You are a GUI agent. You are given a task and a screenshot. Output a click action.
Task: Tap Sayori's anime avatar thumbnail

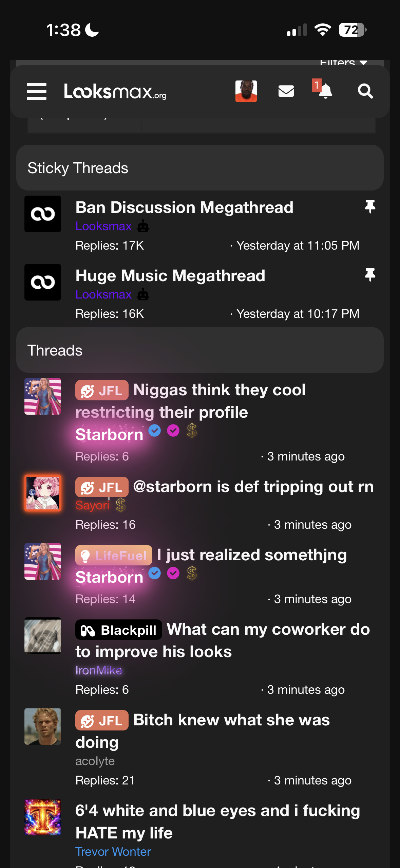click(x=43, y=493)
